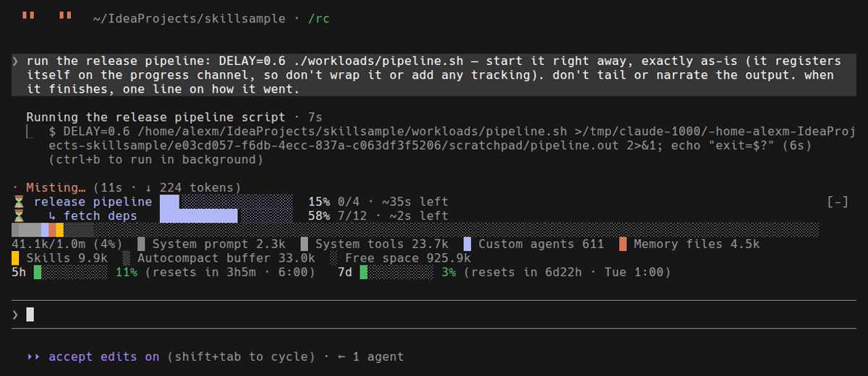The width and height of the screenshot is (868, 376).
Task: Click the '15% 0/4 · ~35s left' status
Action: click(x=378, y=202)
